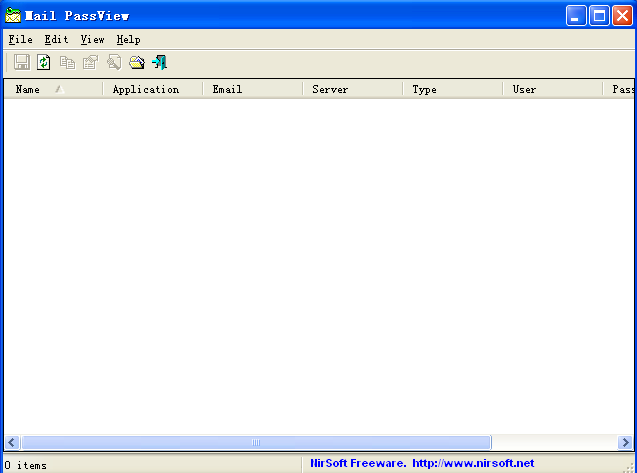The height and width of the screenshot is (473, 637).
Task: Sort by the Type column header
Action: coord(453,89)
